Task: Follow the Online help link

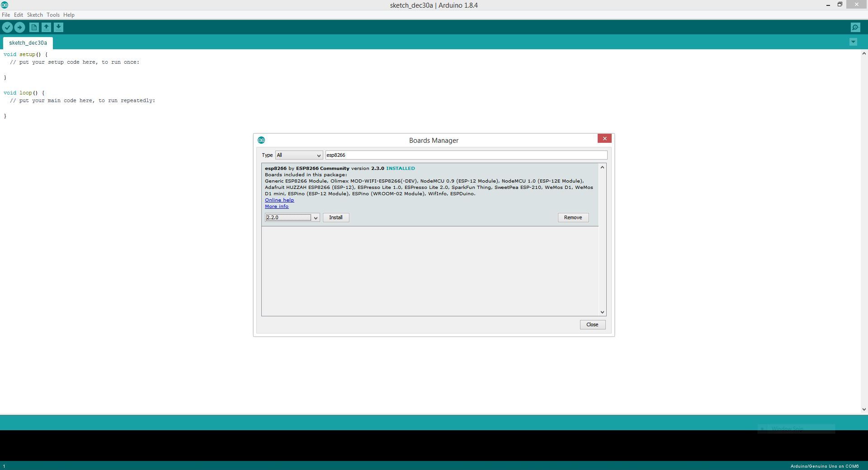Action: [x=279, y=200]
